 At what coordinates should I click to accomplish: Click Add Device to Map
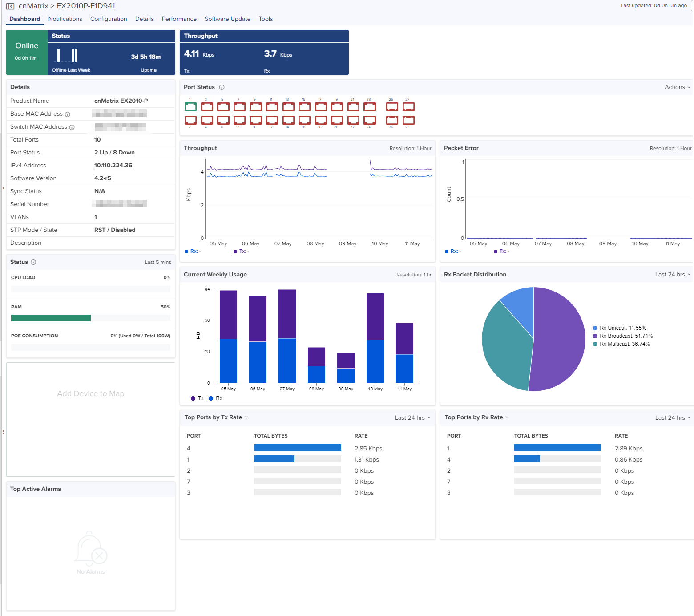click(x=91, y=394)
